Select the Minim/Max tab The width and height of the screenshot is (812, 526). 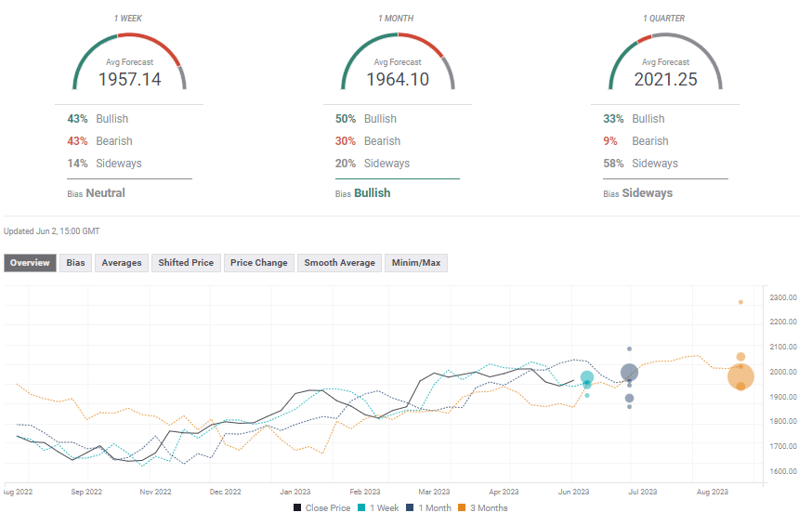point(417,263)
